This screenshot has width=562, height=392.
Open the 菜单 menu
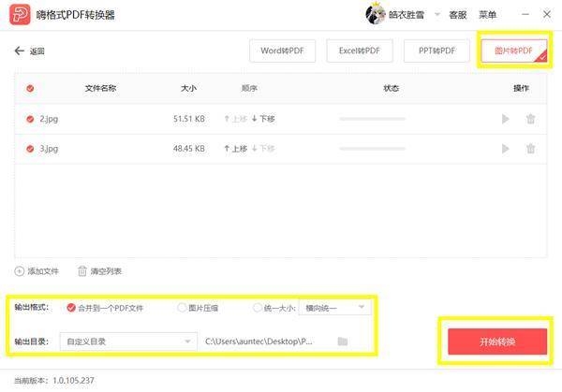(x=487, y=15)
